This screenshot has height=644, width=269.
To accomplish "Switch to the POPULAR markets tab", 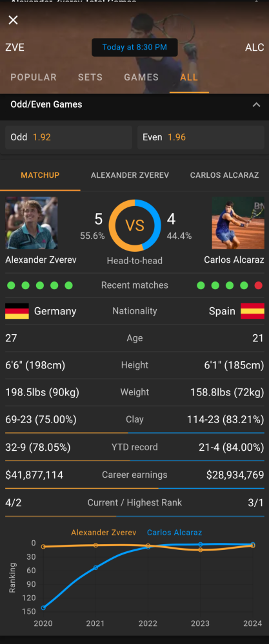I will [34, 77].
